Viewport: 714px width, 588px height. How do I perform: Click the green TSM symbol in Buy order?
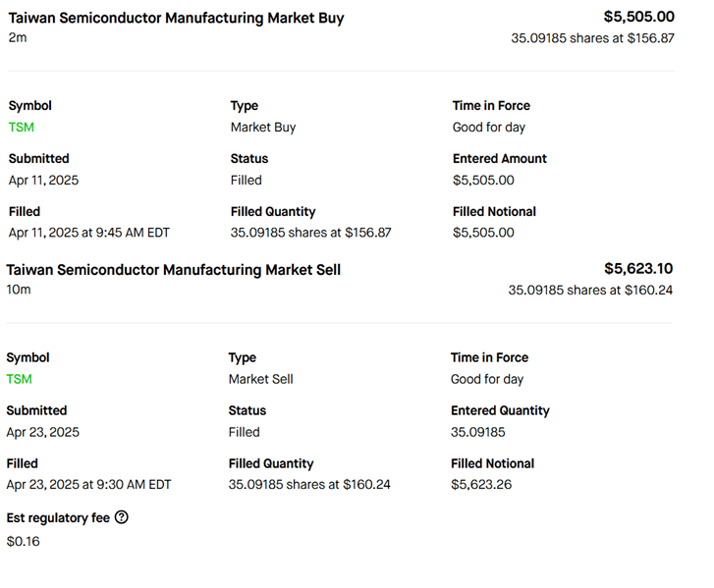coord(21,128)
